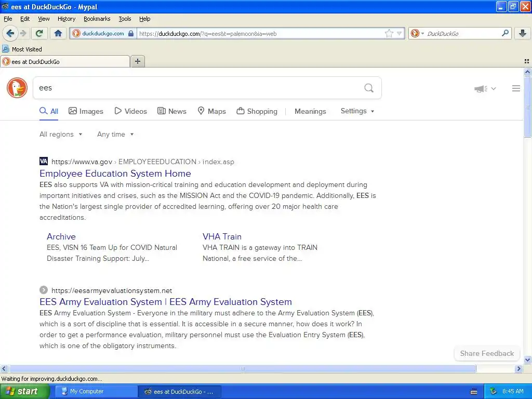Click the Forward arrow button

[x=23, y=33]
